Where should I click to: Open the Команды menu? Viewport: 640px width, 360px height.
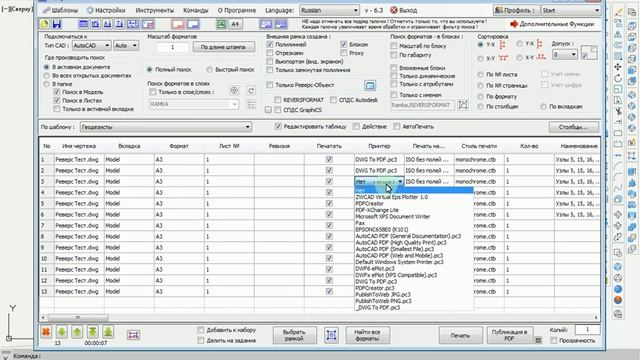pos(196,10)
